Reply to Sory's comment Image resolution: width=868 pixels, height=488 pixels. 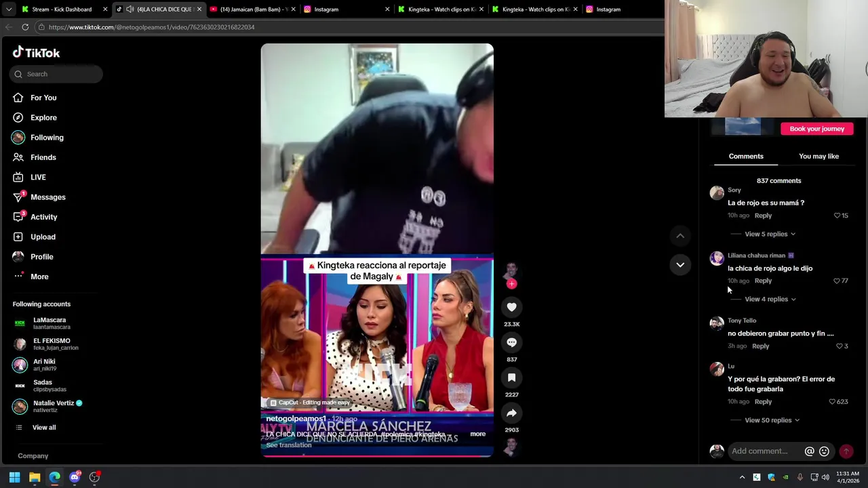tap(763, 216)
